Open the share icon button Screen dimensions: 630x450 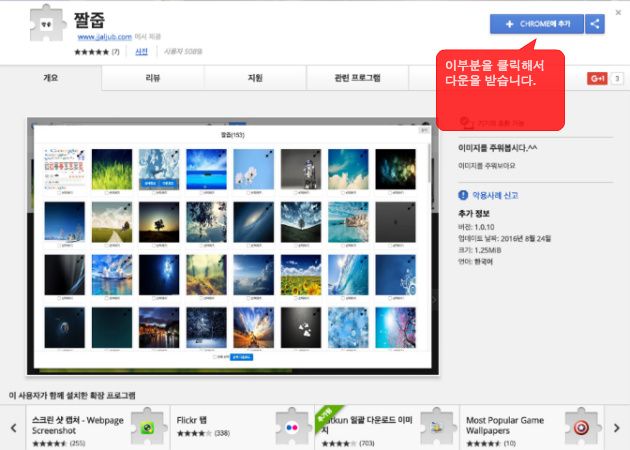click(x=595, y=24)
